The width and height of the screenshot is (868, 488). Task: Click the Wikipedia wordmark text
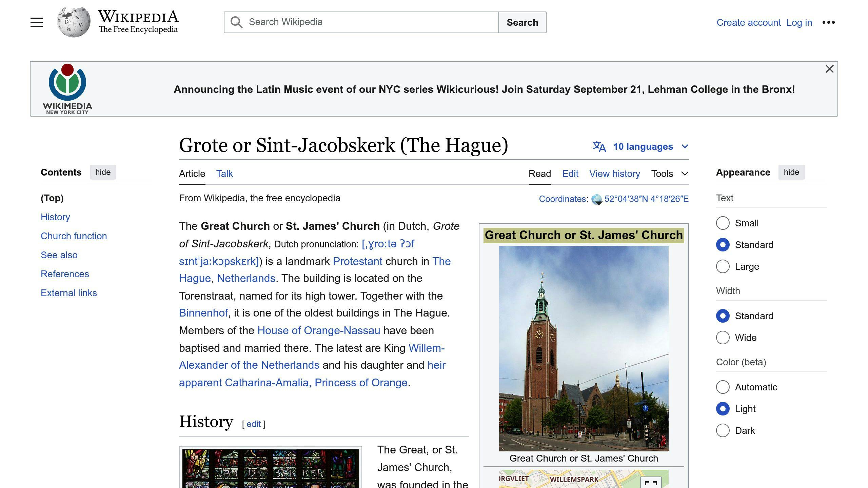pyautogui.click(x=138, y=16)
